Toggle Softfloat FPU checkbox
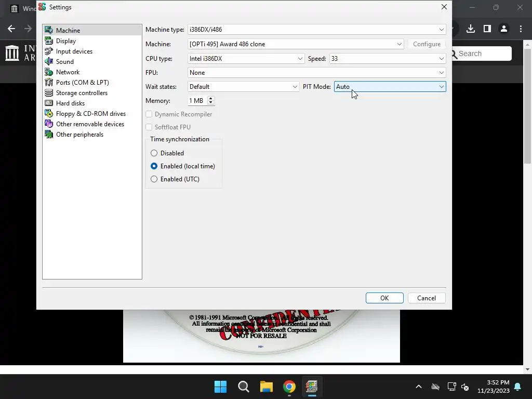This screenshot has height=399, width=532. point(149,127)
